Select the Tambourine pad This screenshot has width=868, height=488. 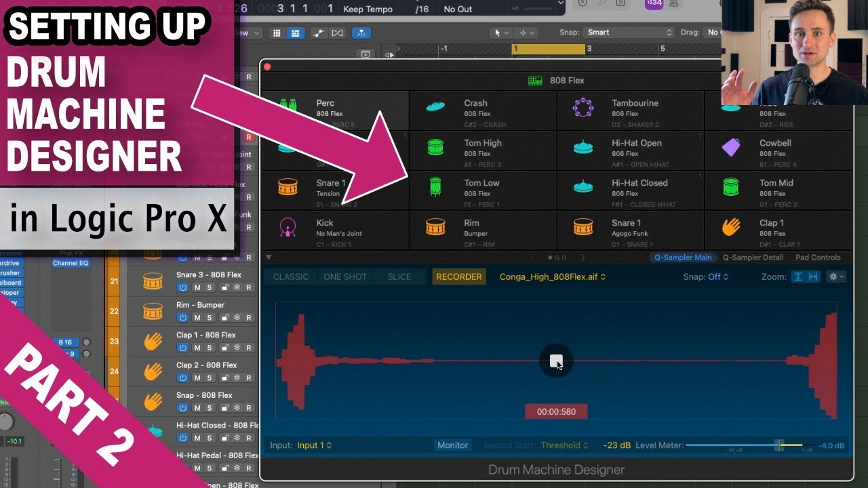coord(631,111)
